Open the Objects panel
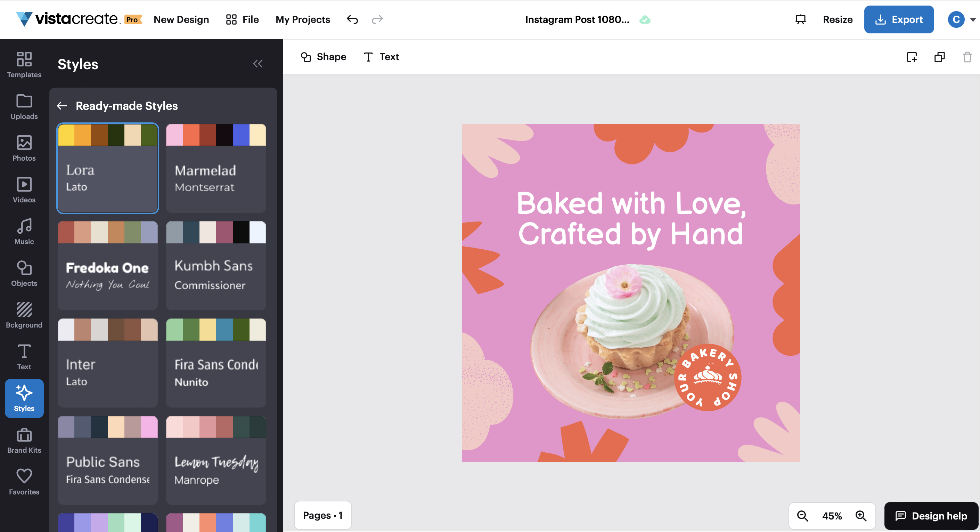Screen dimensions: 980x532 [x=24, y=273]
